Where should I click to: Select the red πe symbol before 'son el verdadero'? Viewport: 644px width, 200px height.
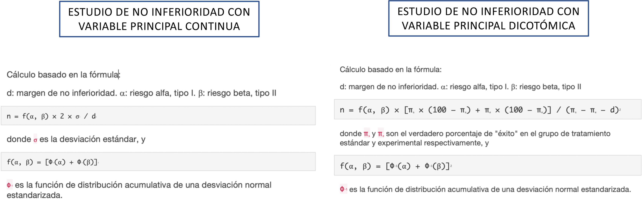click(381, 134)
